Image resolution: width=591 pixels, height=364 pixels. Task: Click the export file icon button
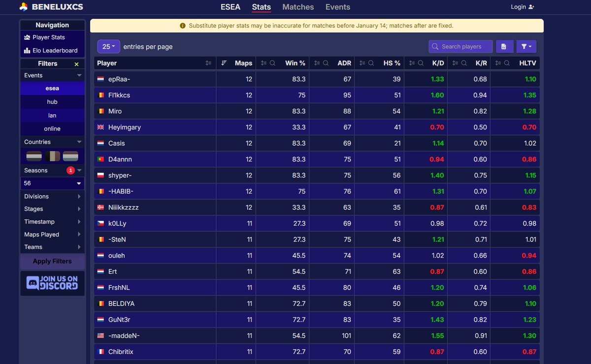[x=504, y=46]
